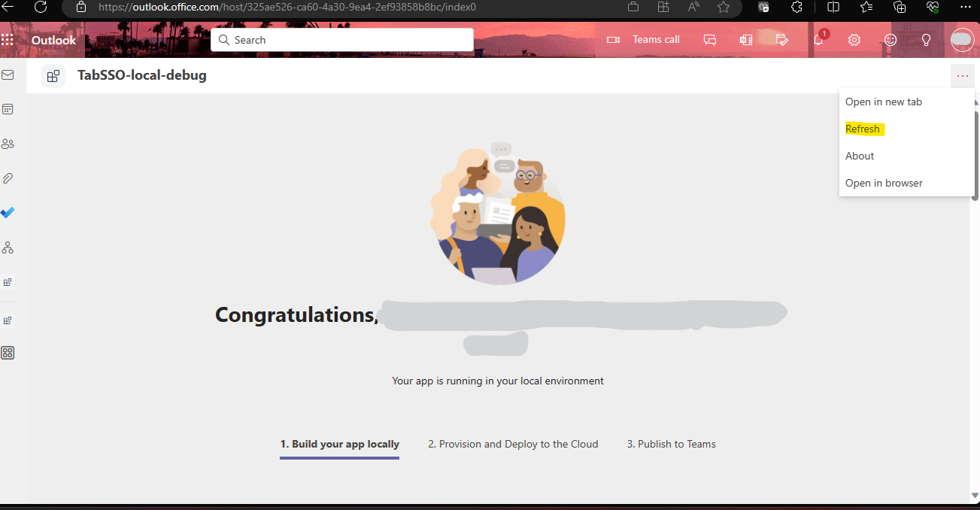
Task: Select the People icon in sidebar
Action: [x=8, y=143]
